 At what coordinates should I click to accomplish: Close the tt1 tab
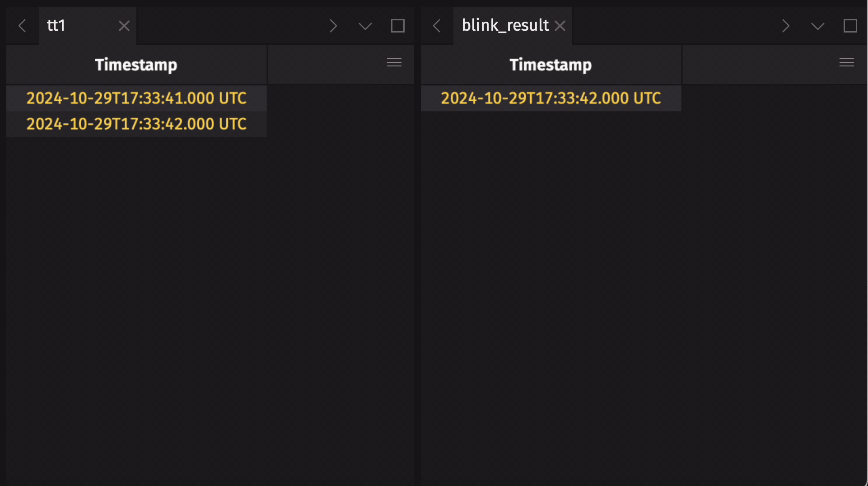click(x=124, y=26)
